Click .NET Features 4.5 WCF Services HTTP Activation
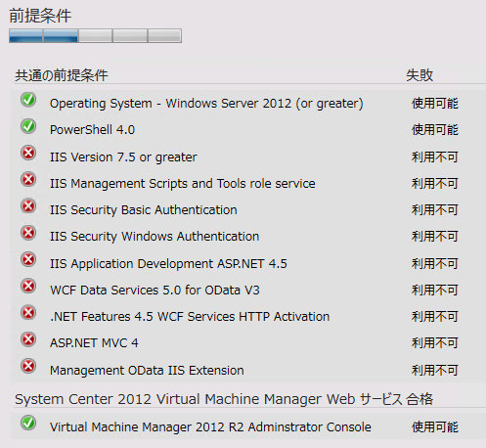The width and height of the screenshot is (486, 448). point(190,317)
